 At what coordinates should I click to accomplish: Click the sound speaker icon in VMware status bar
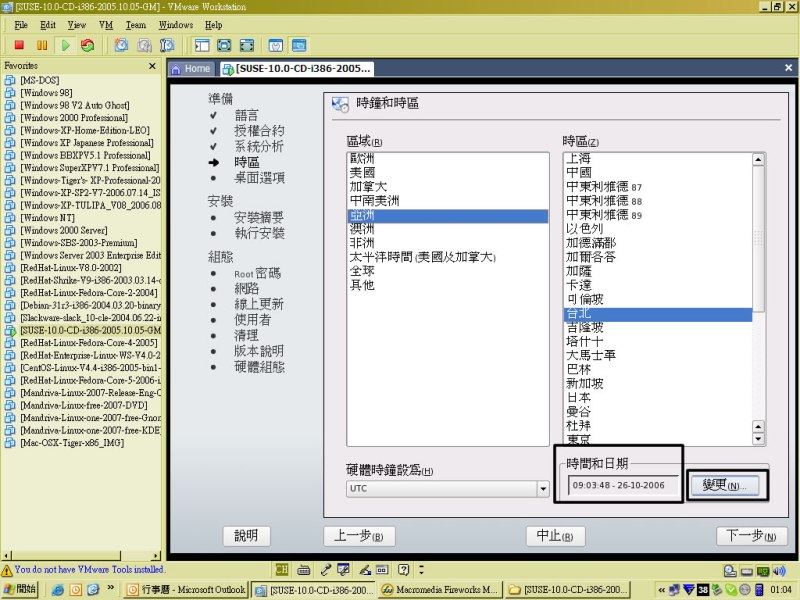779,571
